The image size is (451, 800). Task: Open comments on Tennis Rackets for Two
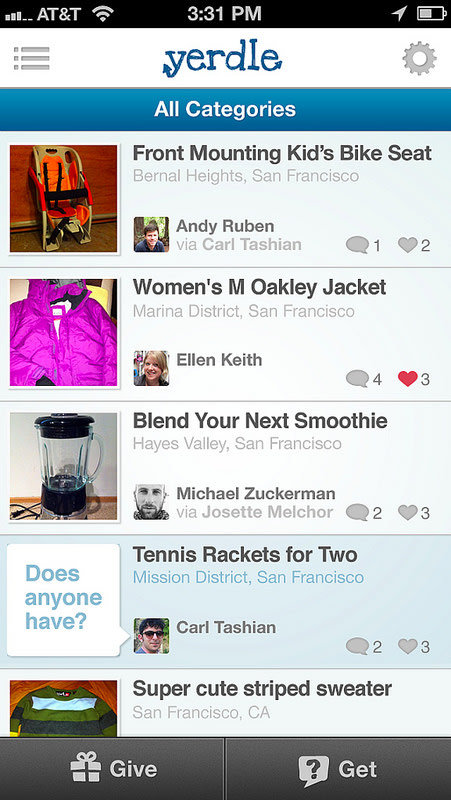357,647
